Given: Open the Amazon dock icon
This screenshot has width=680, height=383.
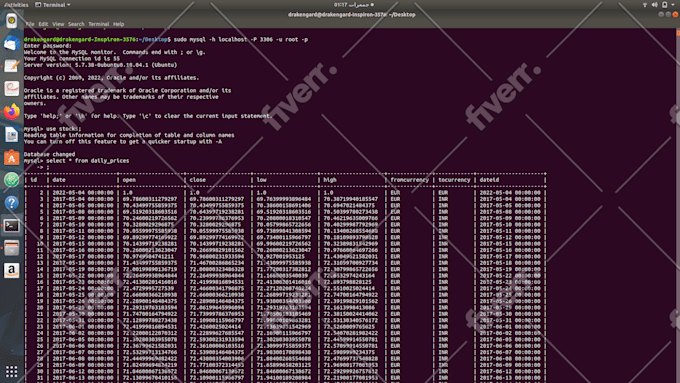Looking at the screenshot, I should [12, 270].
